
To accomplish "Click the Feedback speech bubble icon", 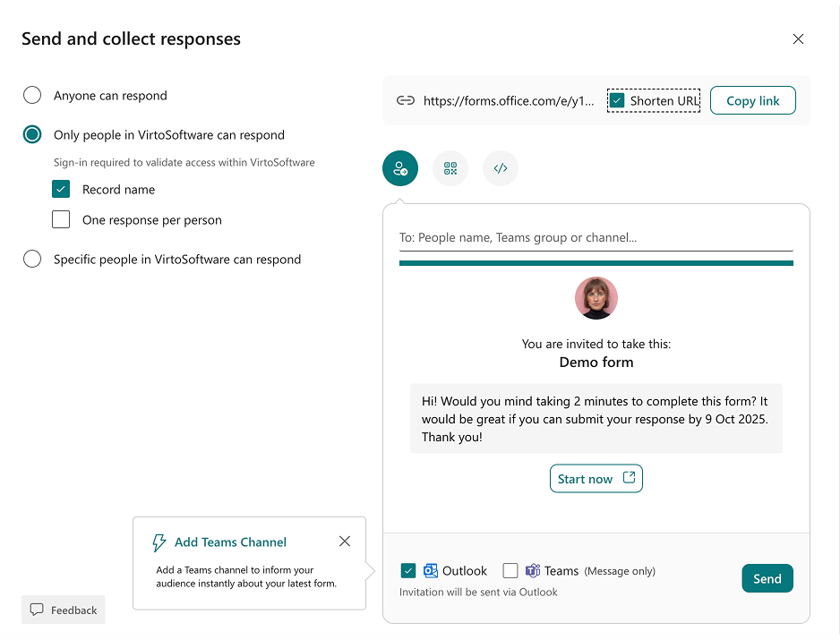I will (34, 610).
